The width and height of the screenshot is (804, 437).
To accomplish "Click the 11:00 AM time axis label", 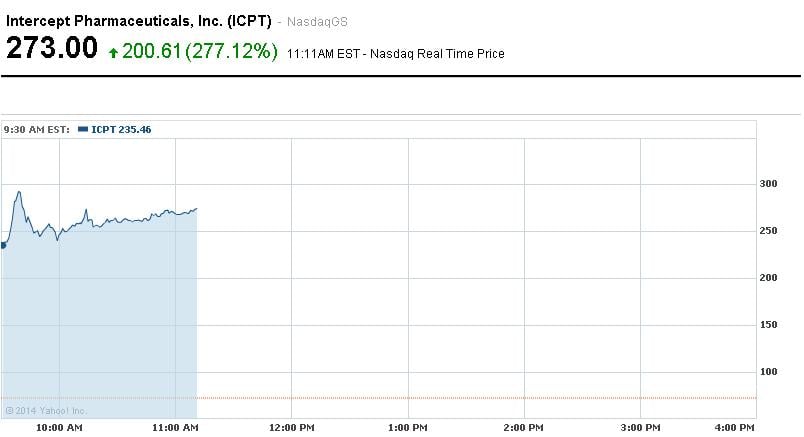I will coord(175,428).
